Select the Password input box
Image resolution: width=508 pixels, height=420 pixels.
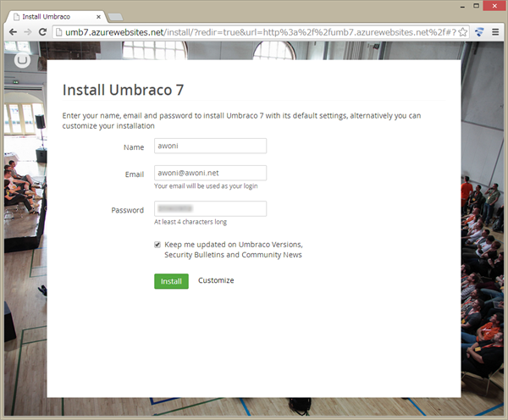point(210,209)
